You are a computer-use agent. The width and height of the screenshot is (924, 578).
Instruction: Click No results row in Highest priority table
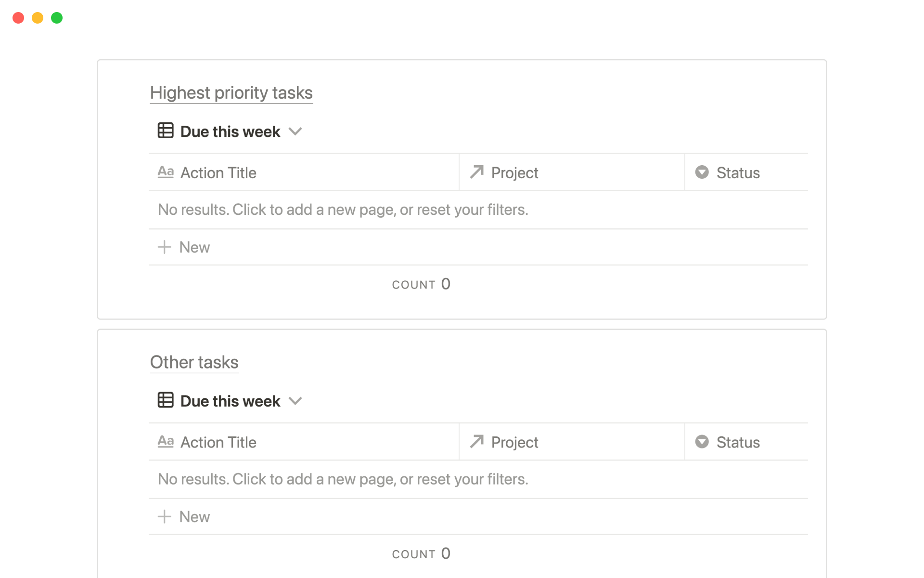tap(343, 210)
